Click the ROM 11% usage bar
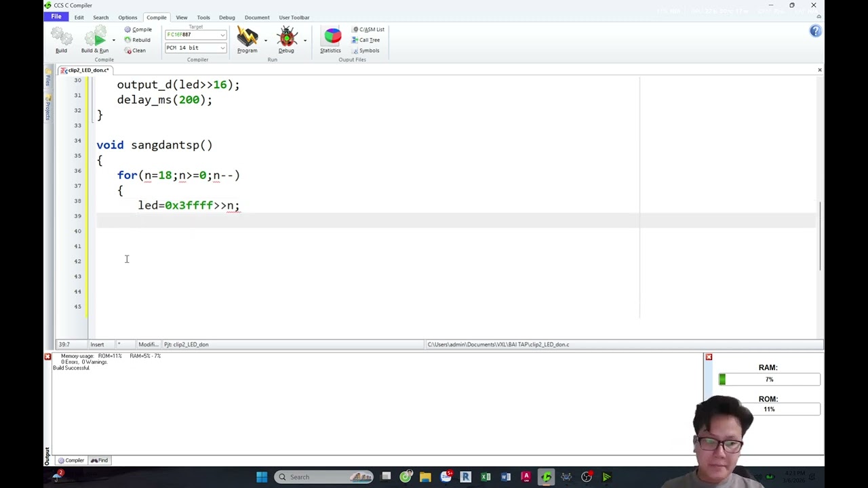Screen dimensions: 868x488 [x=769, y=409]
